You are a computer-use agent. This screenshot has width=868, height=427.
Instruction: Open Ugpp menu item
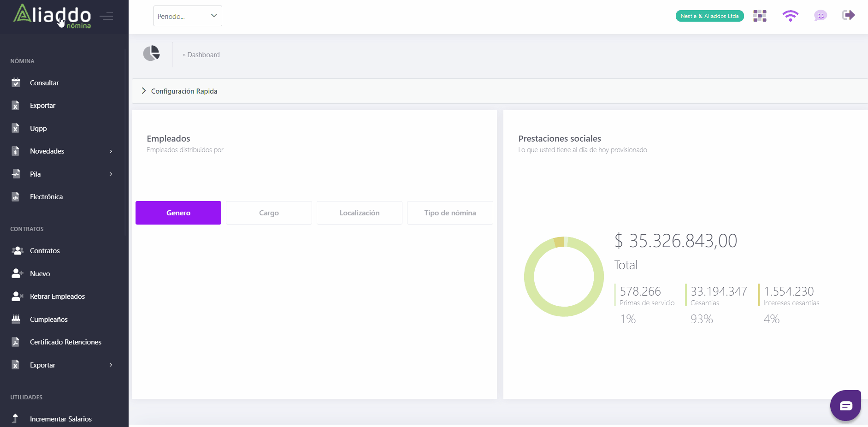[38, 129]
